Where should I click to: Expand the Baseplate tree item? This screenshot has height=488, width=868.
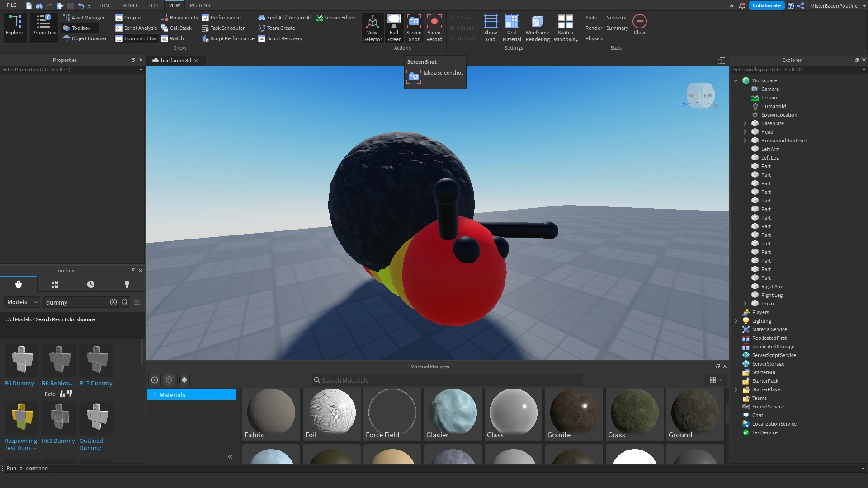[745, 123]
